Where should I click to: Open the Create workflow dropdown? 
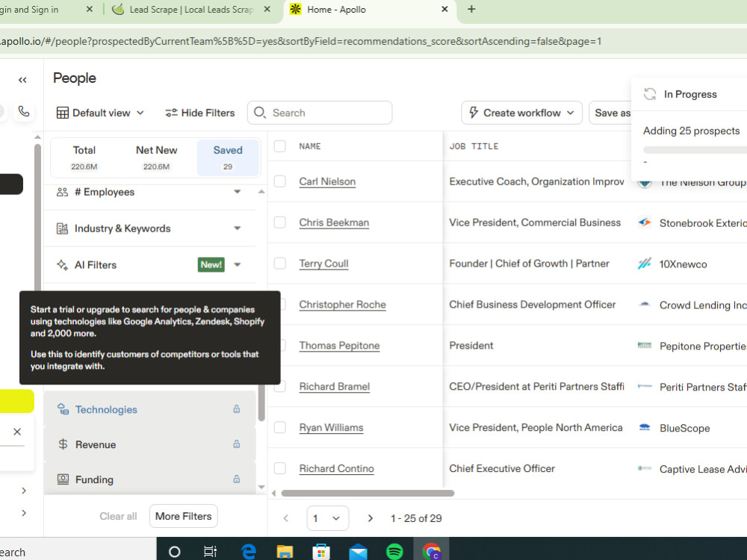pyautogui.click(x=570, y=113)
